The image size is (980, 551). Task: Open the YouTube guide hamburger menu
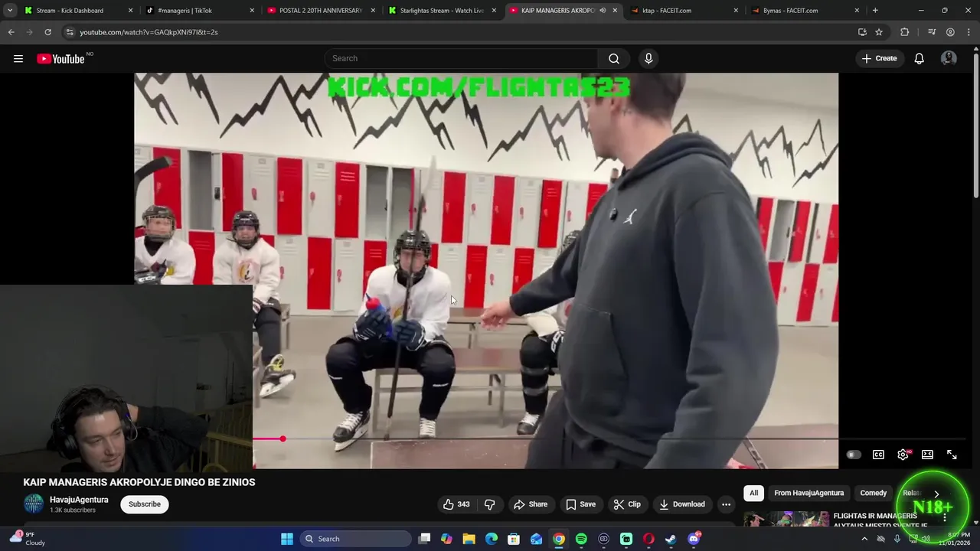(18, 58)
